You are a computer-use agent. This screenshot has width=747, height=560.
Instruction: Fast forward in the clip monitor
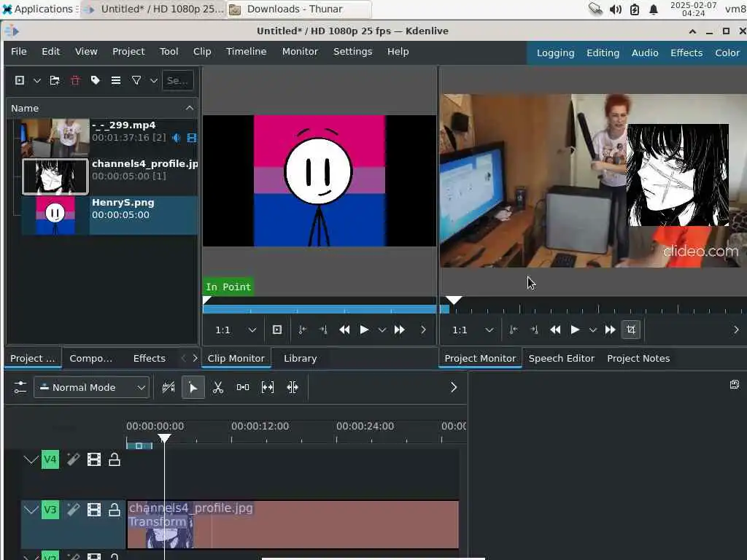pos(399,330)
